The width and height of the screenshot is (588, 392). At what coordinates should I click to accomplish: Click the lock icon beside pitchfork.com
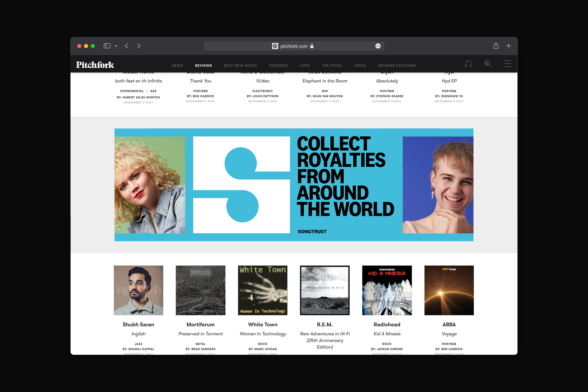point(312,46)
